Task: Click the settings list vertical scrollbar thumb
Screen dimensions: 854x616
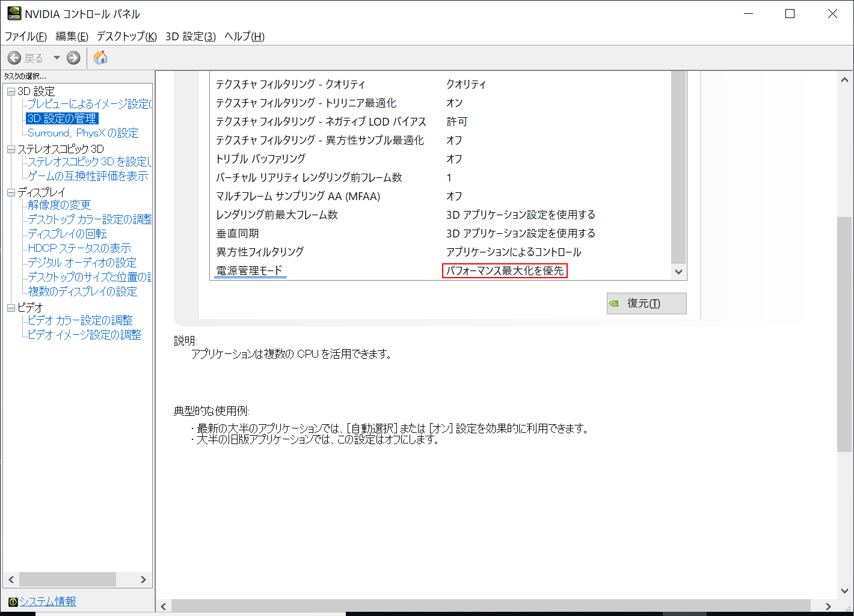Action: (x=678, y=167)
